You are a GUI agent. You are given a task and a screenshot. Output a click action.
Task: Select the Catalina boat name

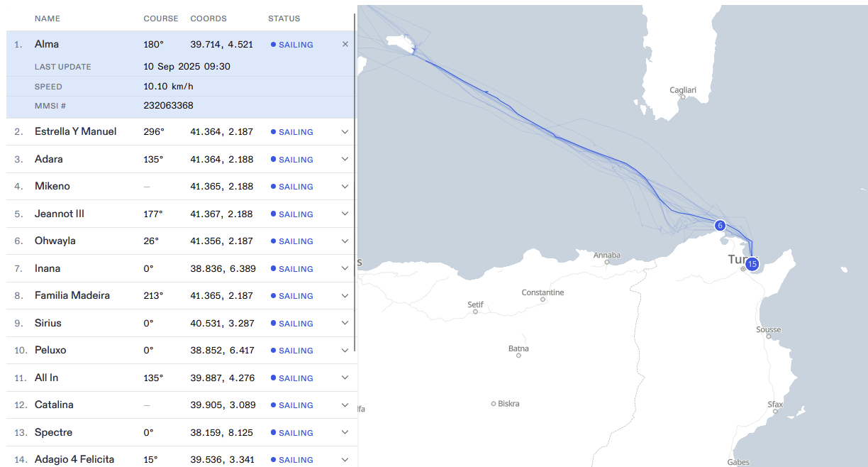(x=54, y=405)
